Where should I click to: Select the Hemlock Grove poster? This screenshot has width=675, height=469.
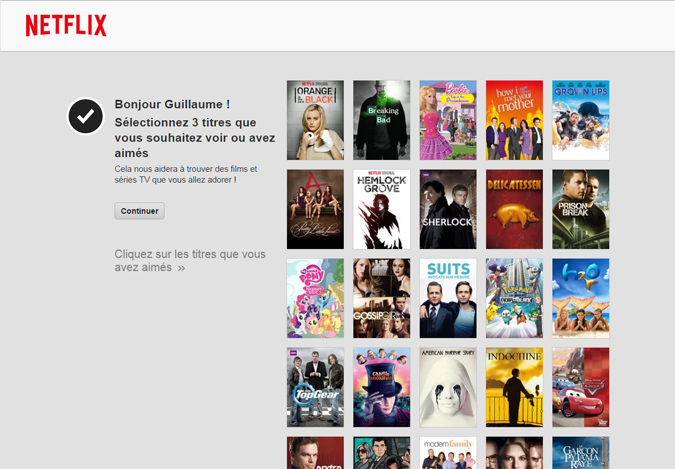click(381, 209)
